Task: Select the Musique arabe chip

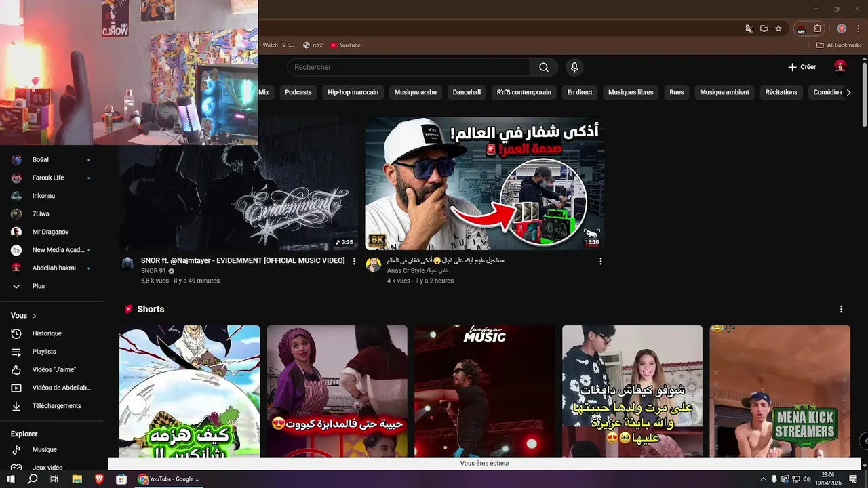Action: (416, 92)
